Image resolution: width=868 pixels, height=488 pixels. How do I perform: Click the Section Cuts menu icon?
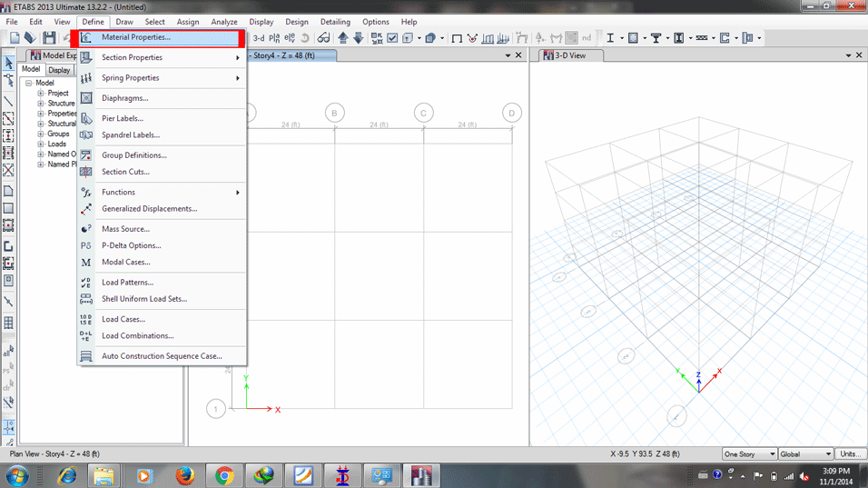tap(86, 172)
